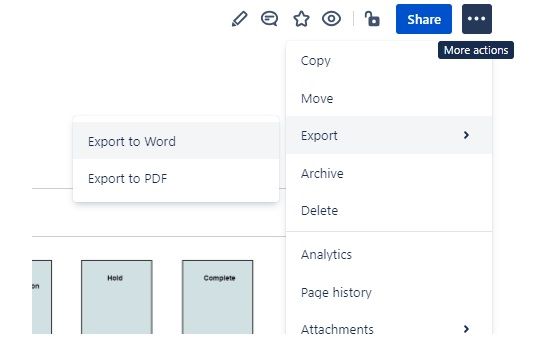This screenshot has width=540, height=360.
Task: Select Archive in the actions menu
Action: coord(389,173)
